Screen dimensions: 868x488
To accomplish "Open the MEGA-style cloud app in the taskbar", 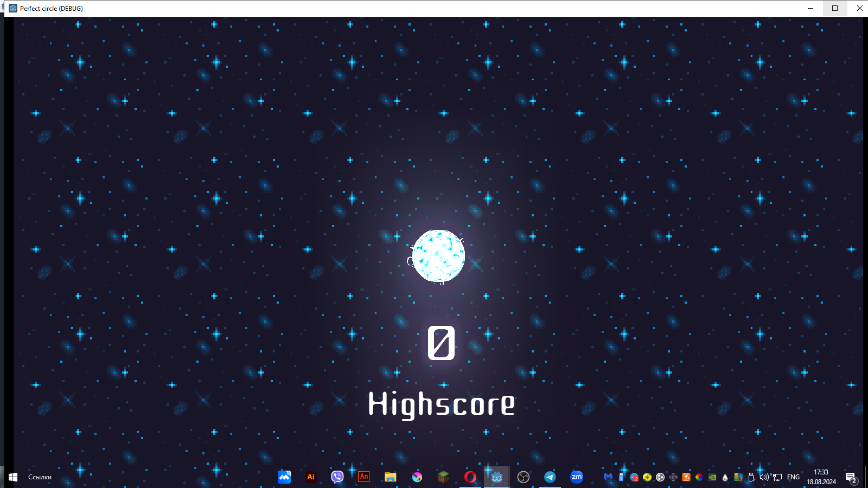I will click(284, 477).
